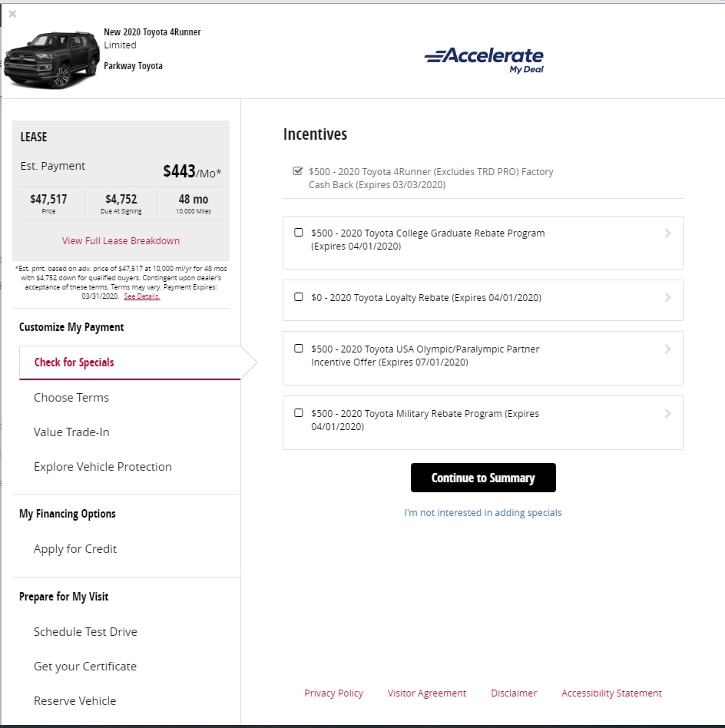725x728 pixels.
Task: Open Explore Vehicle Protection step
Action: (x=103, y=467)
